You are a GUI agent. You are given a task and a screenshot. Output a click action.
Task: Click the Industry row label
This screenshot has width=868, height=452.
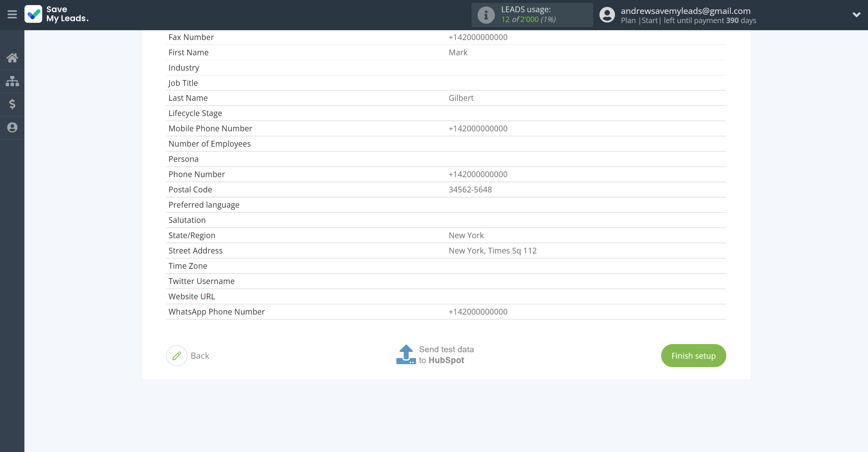(x=184, y=68)
